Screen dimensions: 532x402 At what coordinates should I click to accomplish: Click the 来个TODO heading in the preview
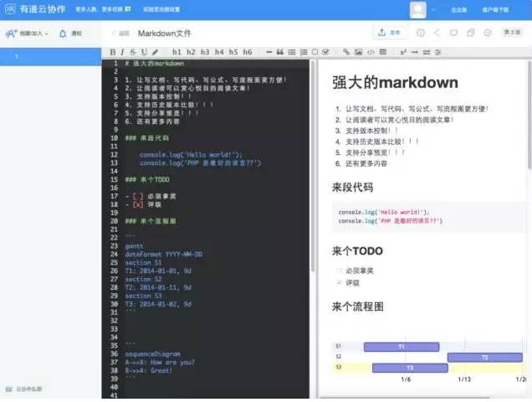(x=357, y=250)
